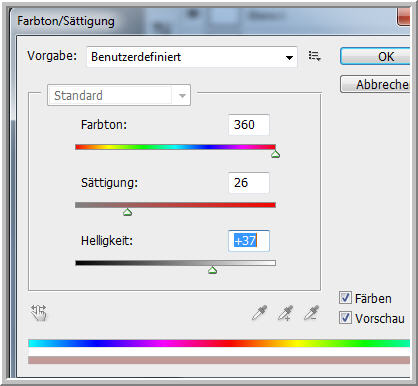Select the on-image adjustment hand tool
Image resolution: width=418 pixels, height=386 pixels.
click(39, 313)
